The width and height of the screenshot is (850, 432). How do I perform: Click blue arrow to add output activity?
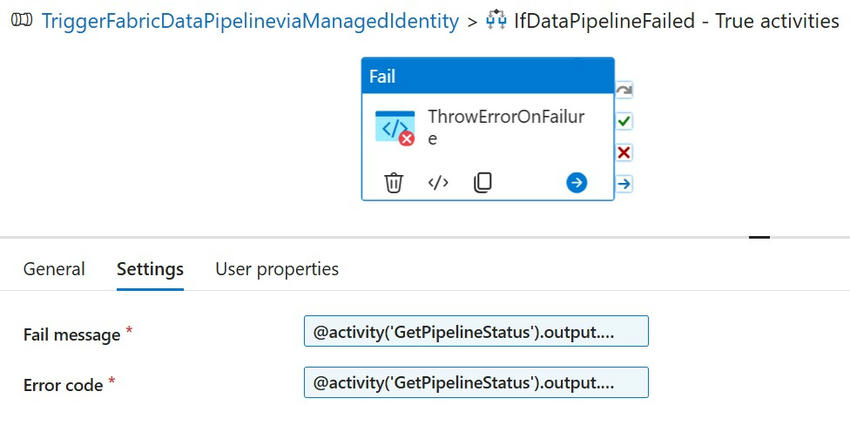[576, 182]
